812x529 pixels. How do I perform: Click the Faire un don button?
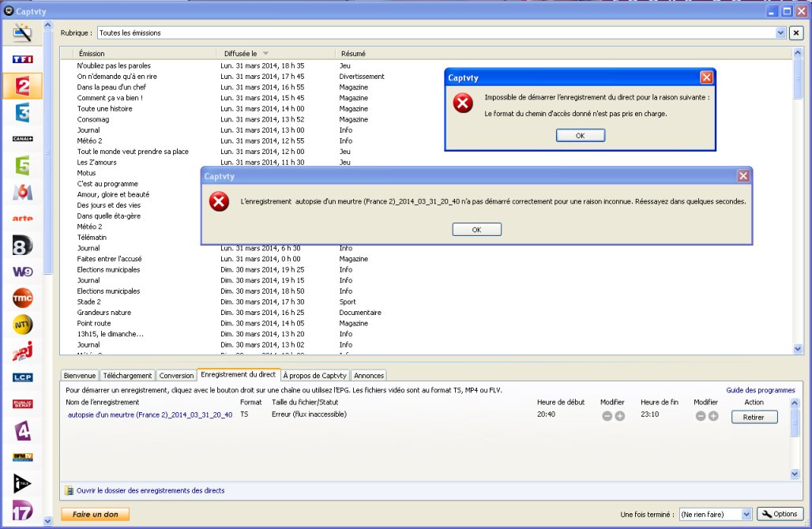coord(95,514)
